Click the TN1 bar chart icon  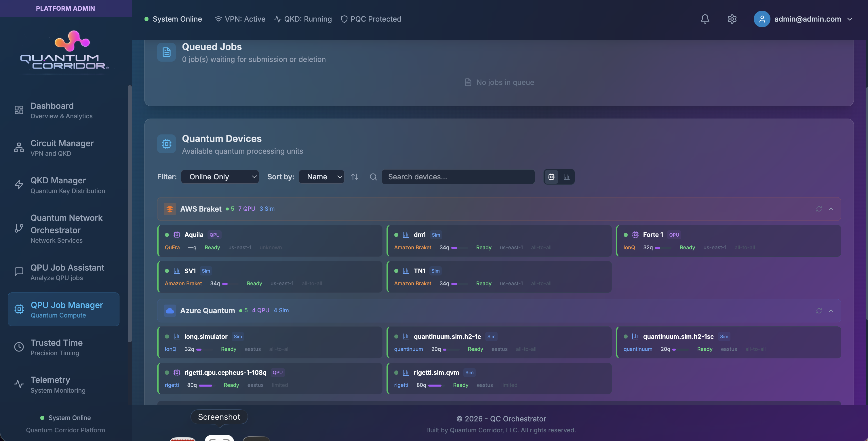[x=406, y=271]
